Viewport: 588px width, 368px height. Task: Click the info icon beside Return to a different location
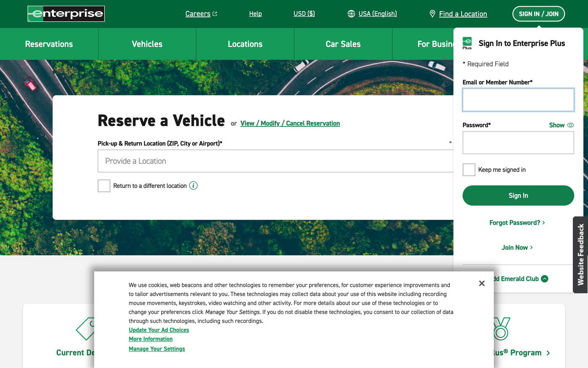[x=194, y=185]
